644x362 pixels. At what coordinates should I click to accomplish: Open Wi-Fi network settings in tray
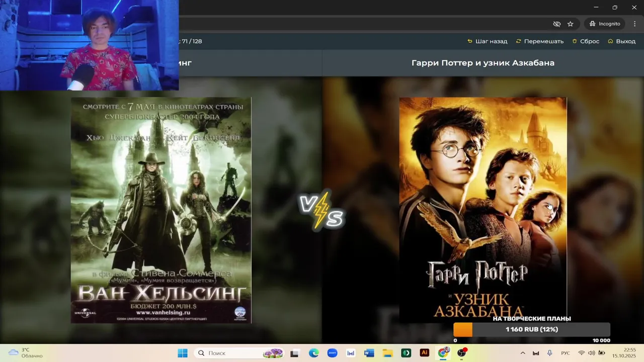582,353
